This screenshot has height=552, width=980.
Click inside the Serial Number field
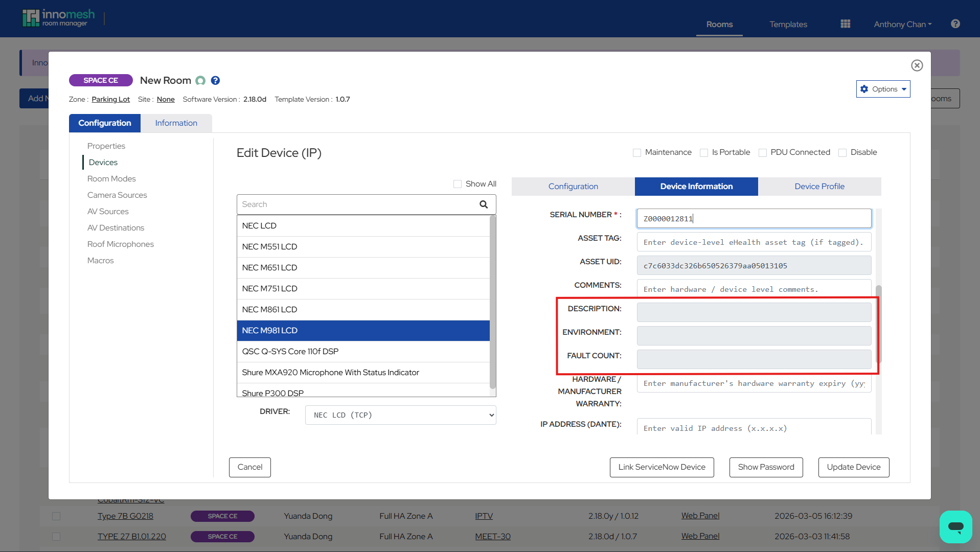[753, 218]
